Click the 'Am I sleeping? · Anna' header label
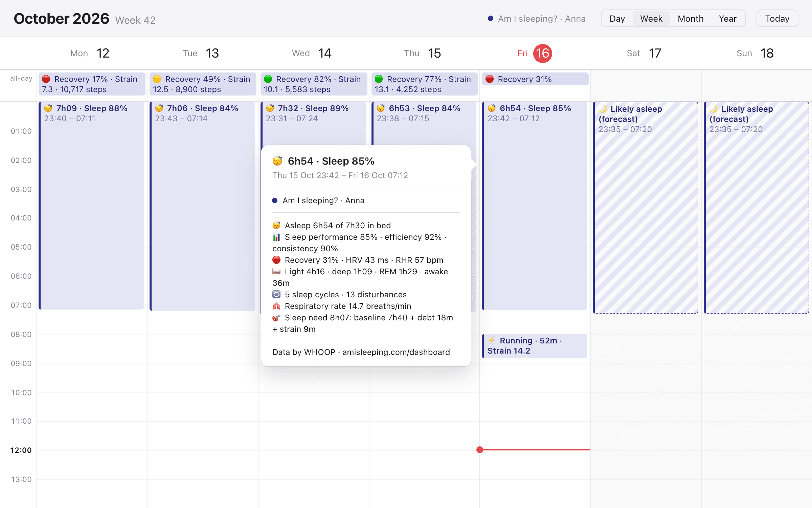The height and width of the screenshot is (508, 812). point(542,19)
